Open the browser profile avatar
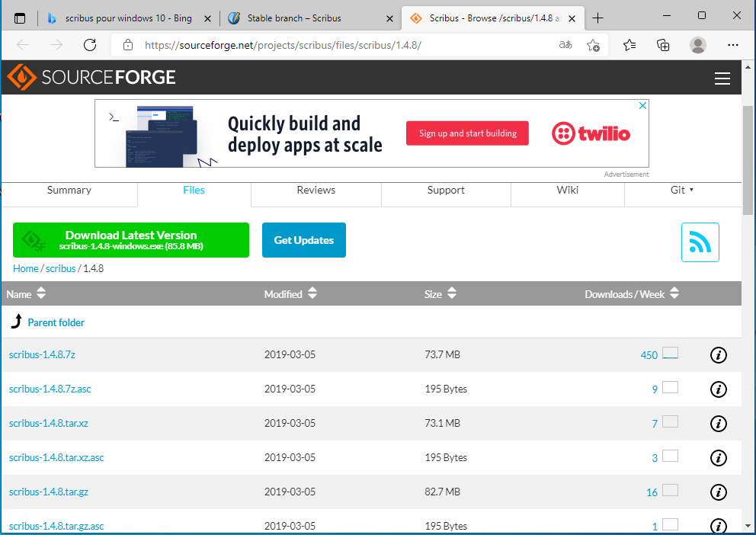756x535 pixels. (697, 45)
